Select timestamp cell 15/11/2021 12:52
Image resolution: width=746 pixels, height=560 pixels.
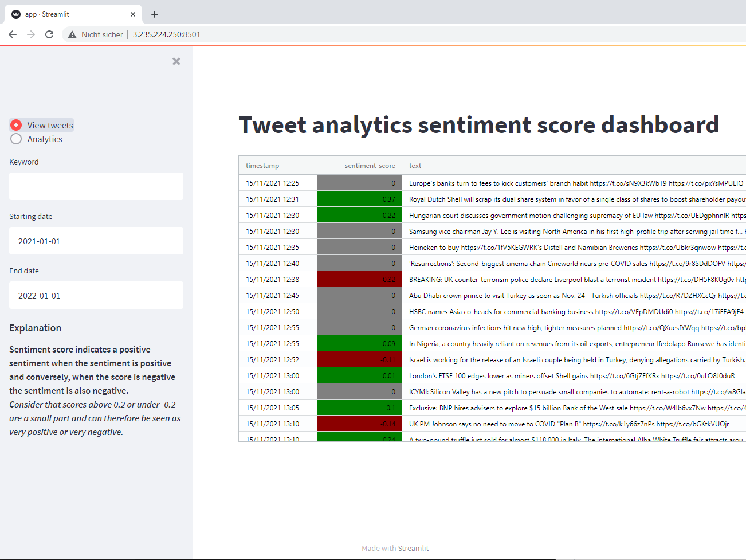click(278, 359)
